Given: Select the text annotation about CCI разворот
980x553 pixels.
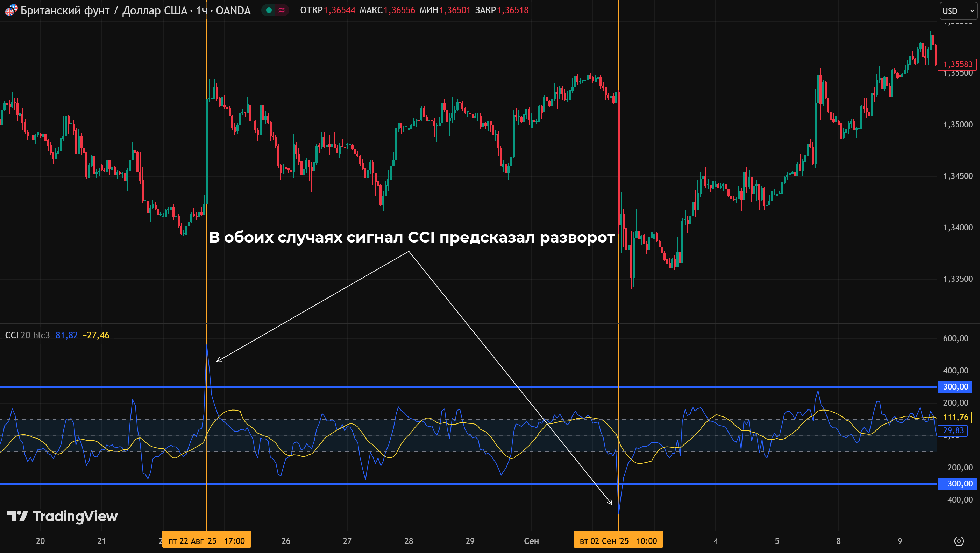Looking at the screenshot, I should point(412,237).
